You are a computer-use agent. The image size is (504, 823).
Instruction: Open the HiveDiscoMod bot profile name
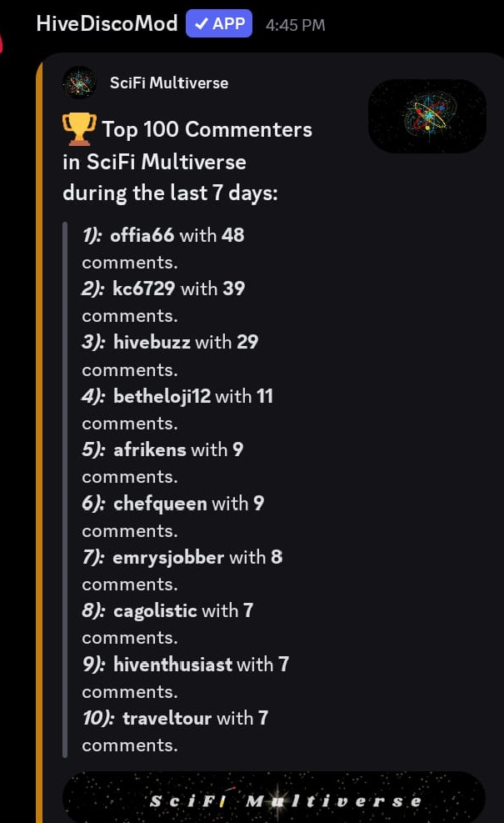[x=107, y=23]
